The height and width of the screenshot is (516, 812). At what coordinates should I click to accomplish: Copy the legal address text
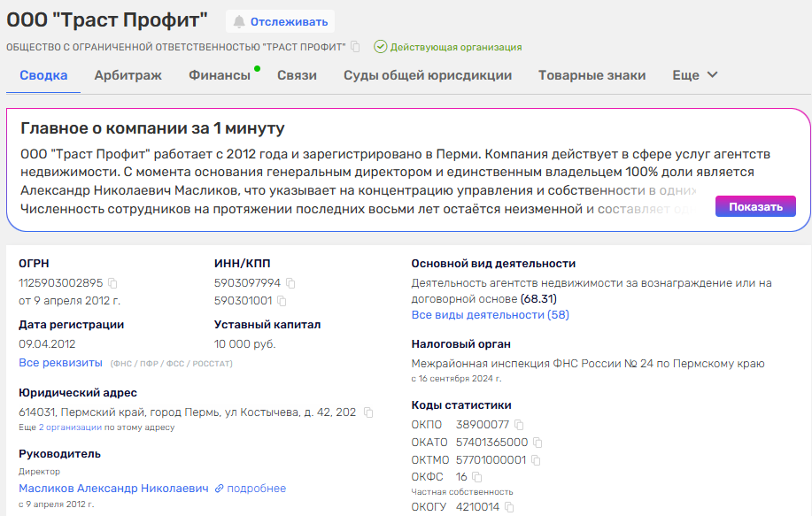(368, 412)
